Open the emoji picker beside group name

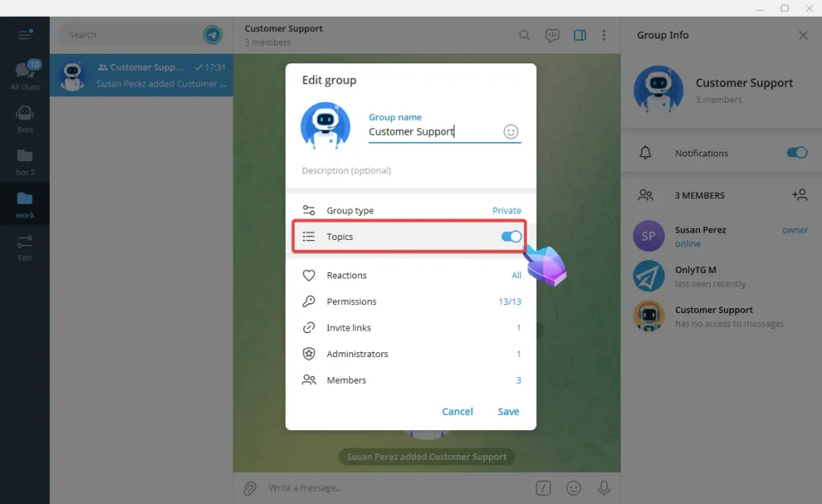[x=511, y=132]
